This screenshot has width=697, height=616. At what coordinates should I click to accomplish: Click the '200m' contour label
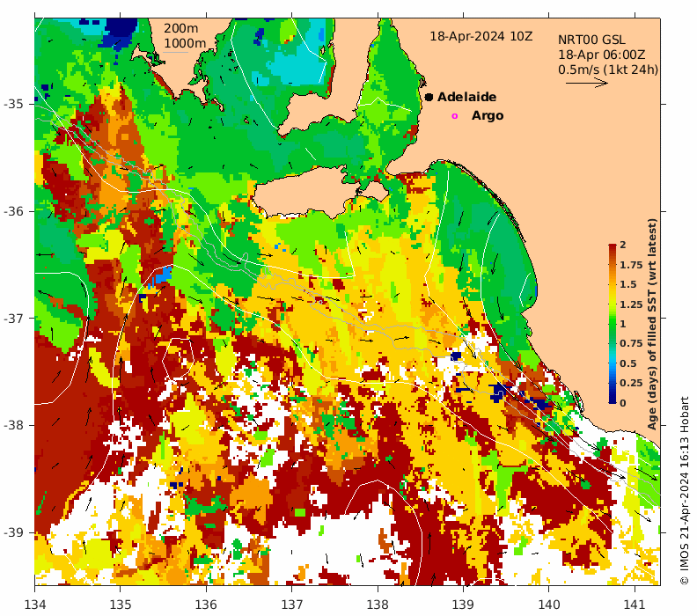[x=181, y=28]
